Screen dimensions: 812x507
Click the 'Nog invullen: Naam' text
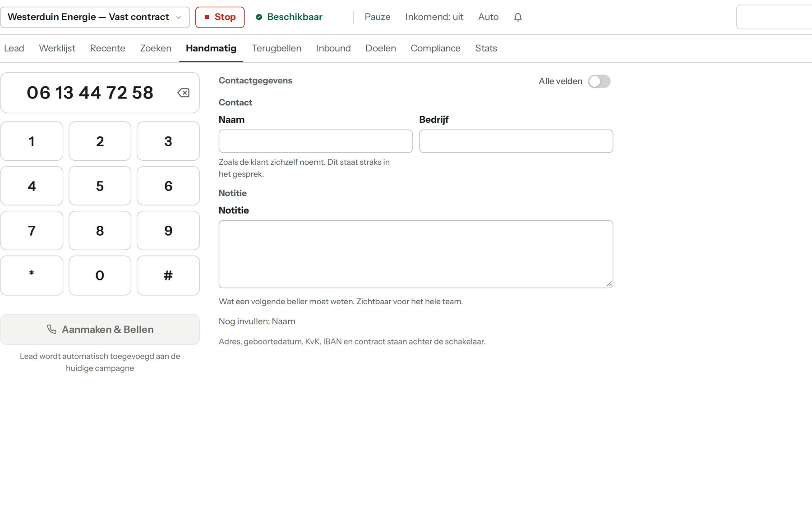(x=257, y=321)
